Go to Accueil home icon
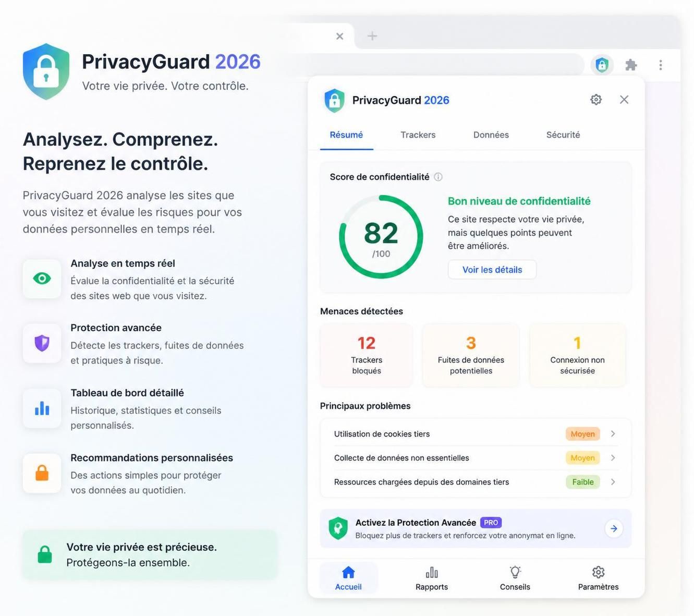Screen dimensions: 694x616 tap(348, 573)
